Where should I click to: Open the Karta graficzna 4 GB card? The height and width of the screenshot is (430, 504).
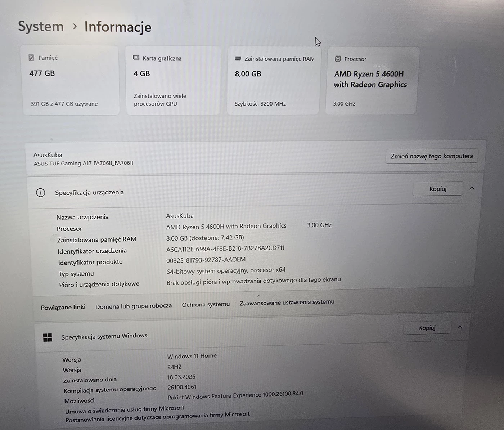tap(172, 80)
